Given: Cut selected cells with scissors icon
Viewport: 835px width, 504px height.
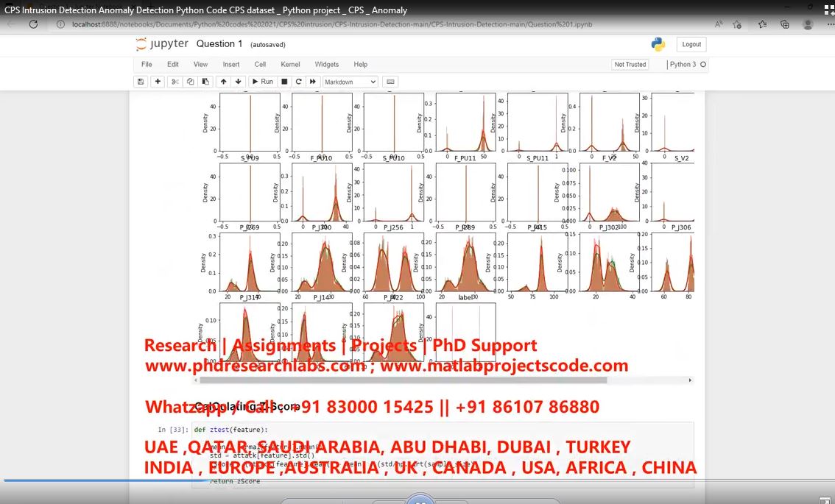Looking at the screenshot, I should coord(175,82).
